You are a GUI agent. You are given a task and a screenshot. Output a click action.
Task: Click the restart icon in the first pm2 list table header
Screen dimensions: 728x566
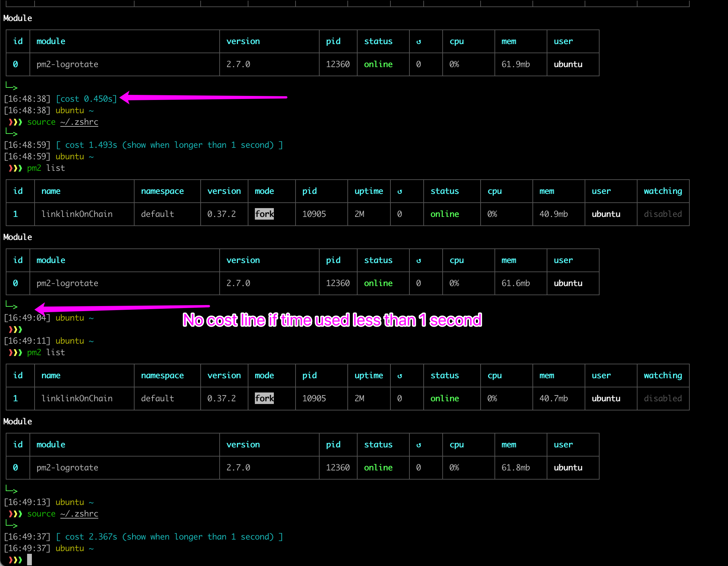pos(400,191)
